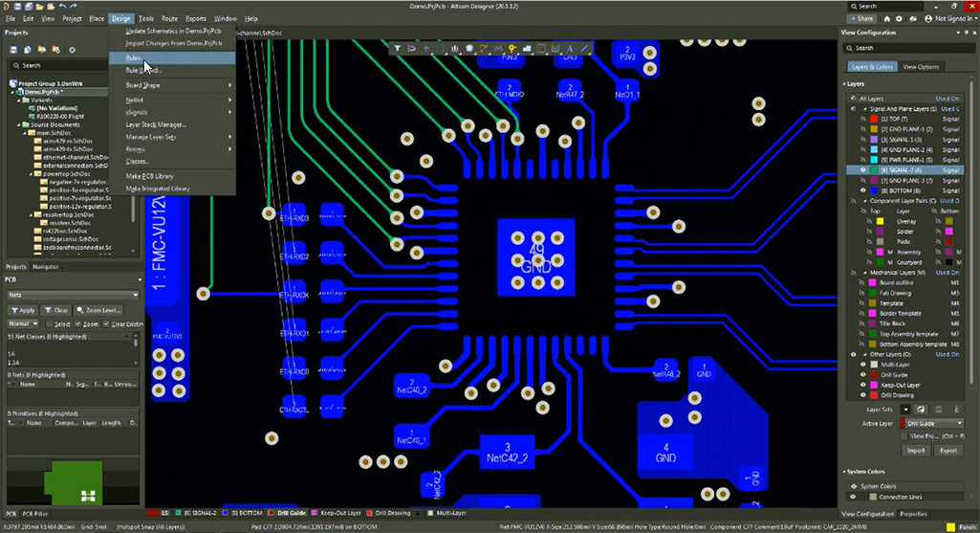Collapse the Mechanical Layers group
This screenshot has height=533, width=980.
865,273
